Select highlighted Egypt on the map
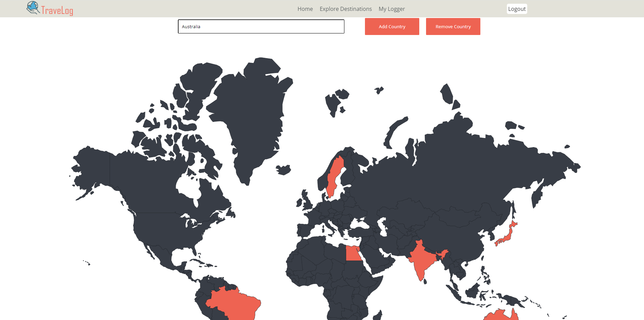This screenshot has width=644, height=320. tap(353, 253)
